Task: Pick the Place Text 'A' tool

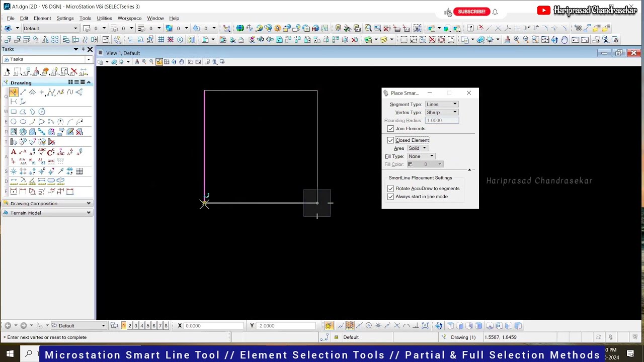Action: click(x=14, y=151)
